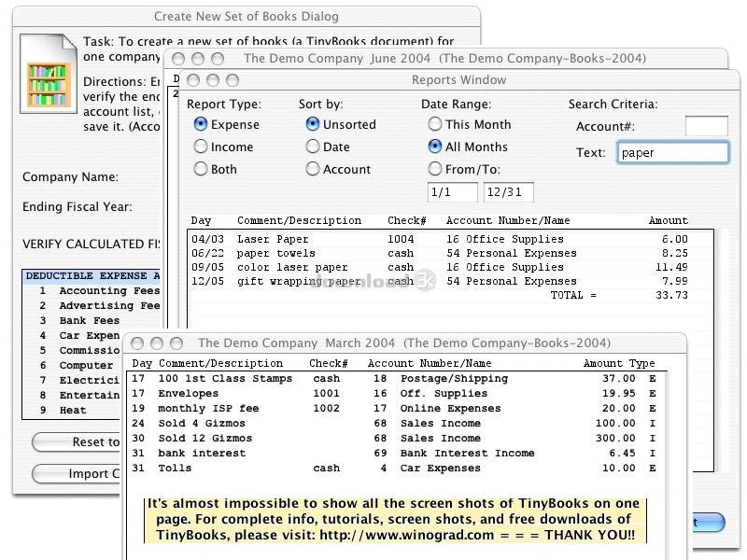Click the June 2004 window title bar

click(444, 58)
